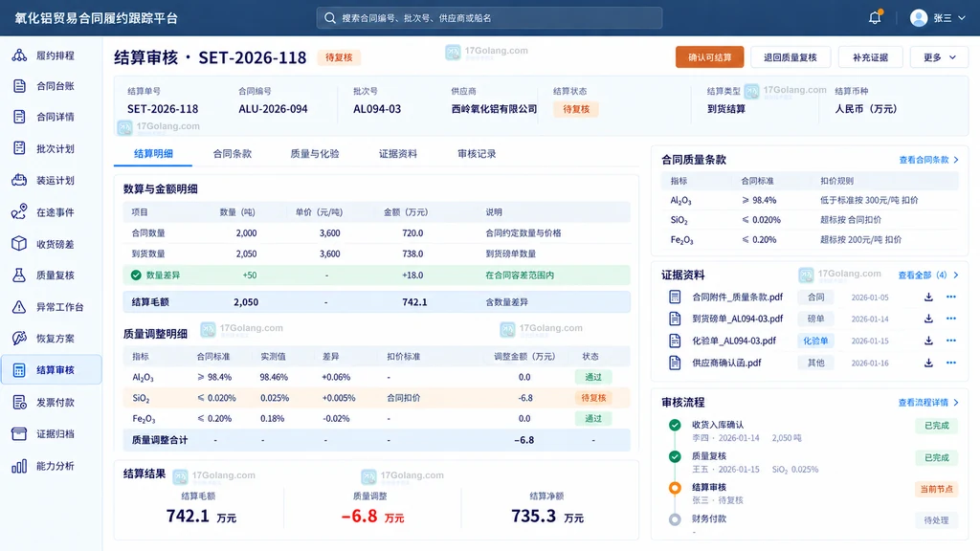This screenshot has width=980, height=551.
Task: Open 异常工作台 warning icon
Action: (x=19, y=307)
